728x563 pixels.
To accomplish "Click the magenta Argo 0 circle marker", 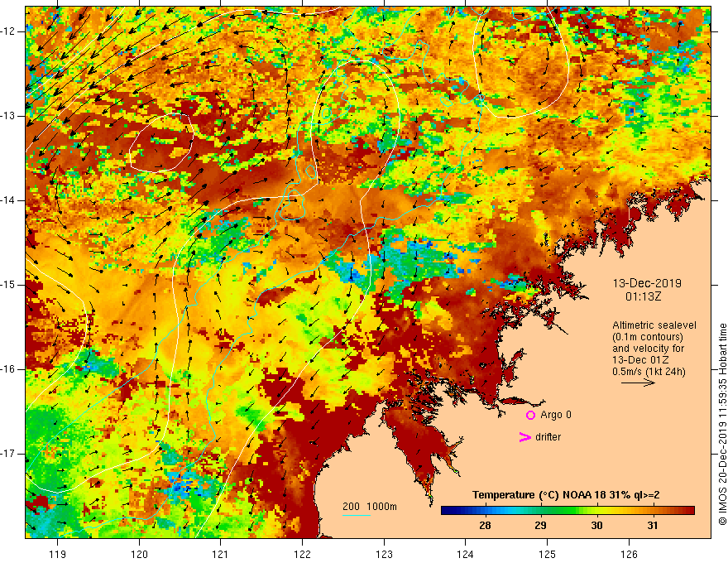I will pos(530,416).
